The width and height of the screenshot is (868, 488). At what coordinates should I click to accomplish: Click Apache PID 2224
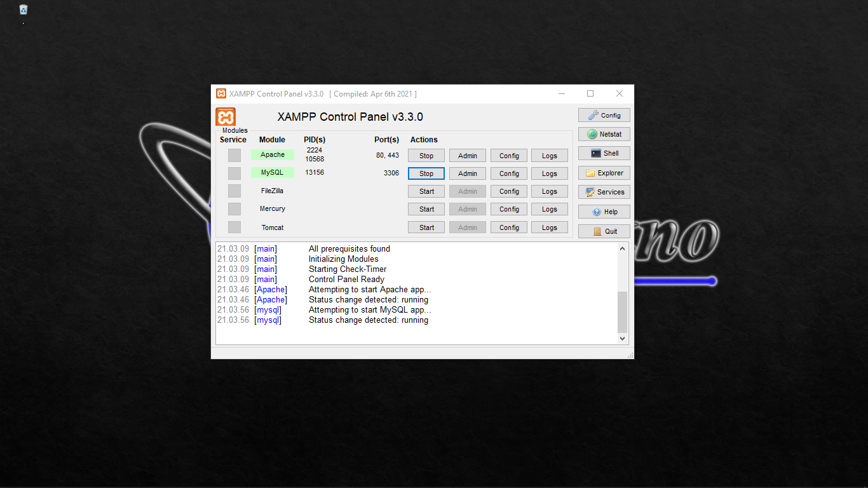click(x=315, y=150)
